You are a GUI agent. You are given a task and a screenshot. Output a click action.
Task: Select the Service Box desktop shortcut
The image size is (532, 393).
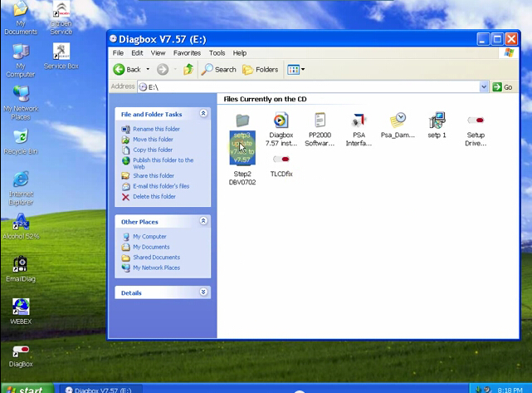(x=61, y=56)
